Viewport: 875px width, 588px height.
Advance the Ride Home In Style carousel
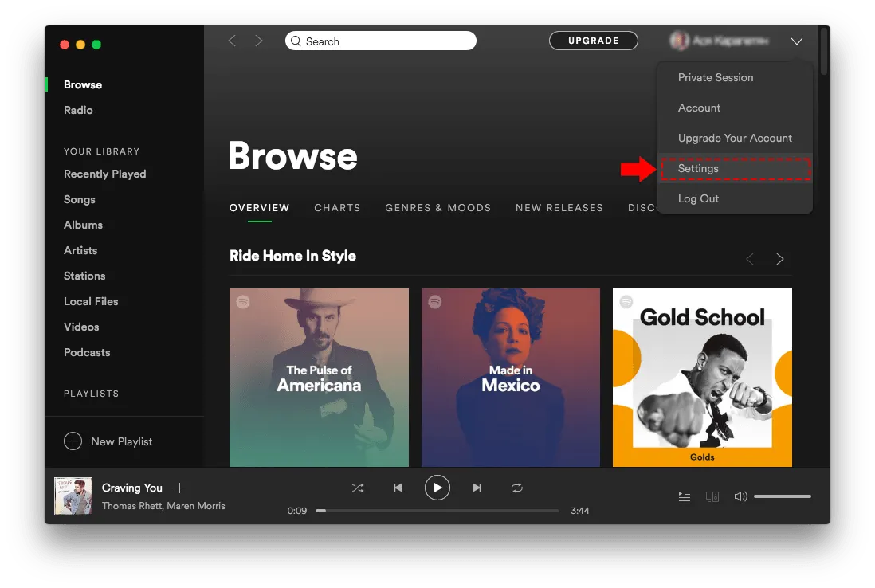779,259
